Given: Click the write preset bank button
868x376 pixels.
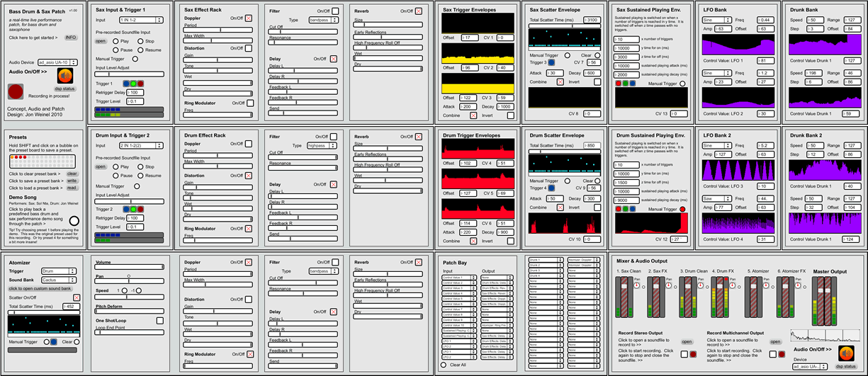Looking at the screenshot, I should pyautogui.click(x=72, y=181).
